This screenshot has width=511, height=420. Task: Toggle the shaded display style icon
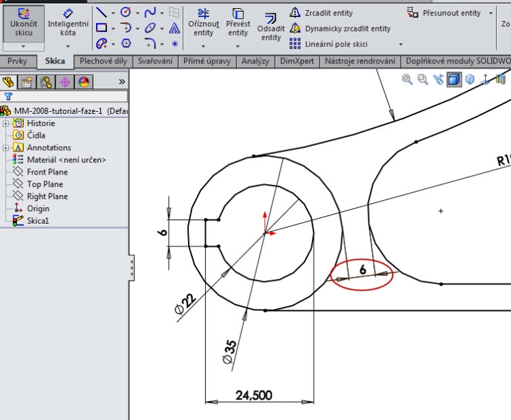454,79
